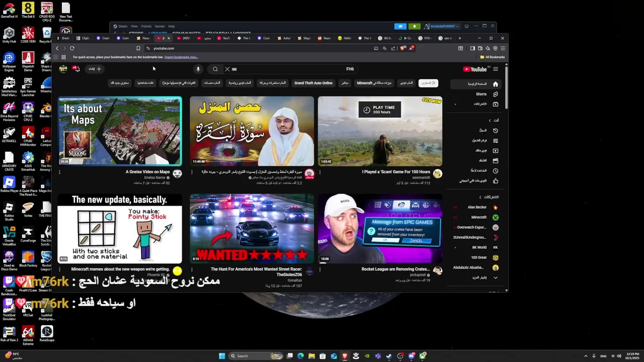This screenshot has width=644, height=362.
Task: Click the youtube.com address bar
Action: tap(257, 48)
